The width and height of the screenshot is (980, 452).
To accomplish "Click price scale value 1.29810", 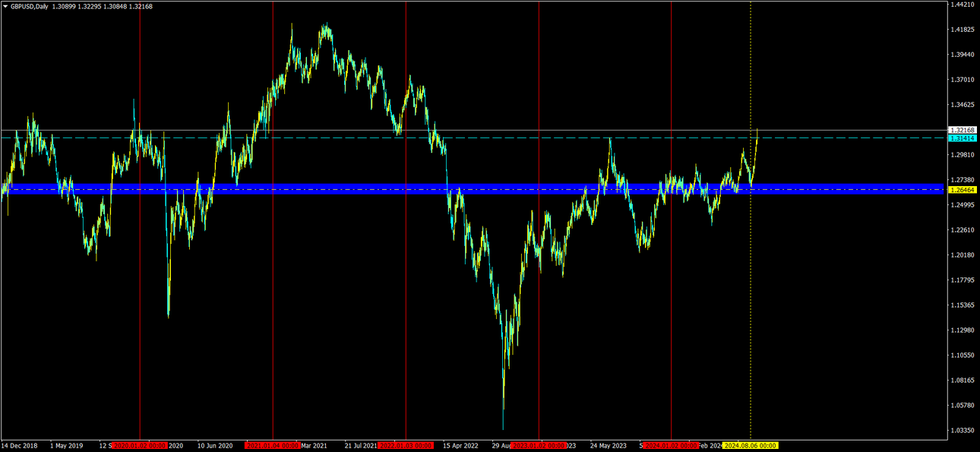I will 963,155.
